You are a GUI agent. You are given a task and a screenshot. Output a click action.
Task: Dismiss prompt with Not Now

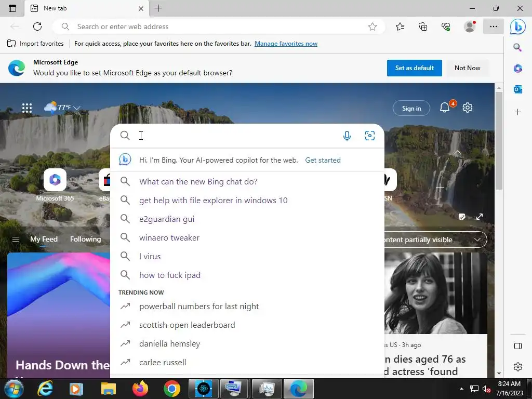[x=467, y=68]
